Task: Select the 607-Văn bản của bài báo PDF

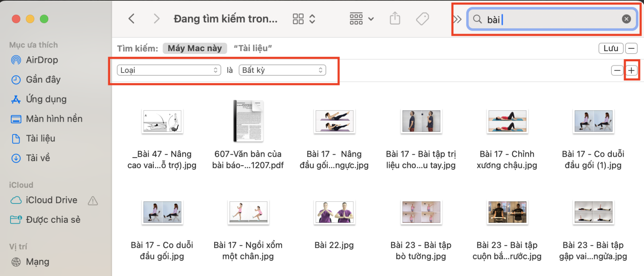Action: pos(248,121)
